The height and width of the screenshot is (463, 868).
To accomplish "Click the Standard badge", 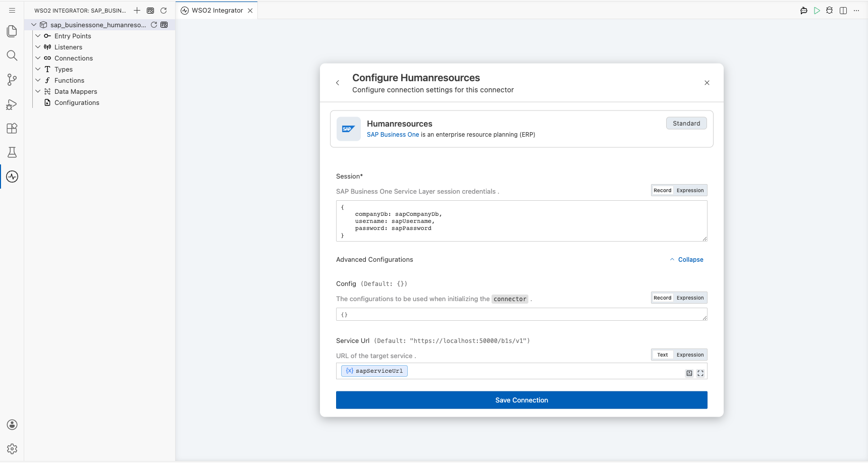I will [x=686, y=123].
